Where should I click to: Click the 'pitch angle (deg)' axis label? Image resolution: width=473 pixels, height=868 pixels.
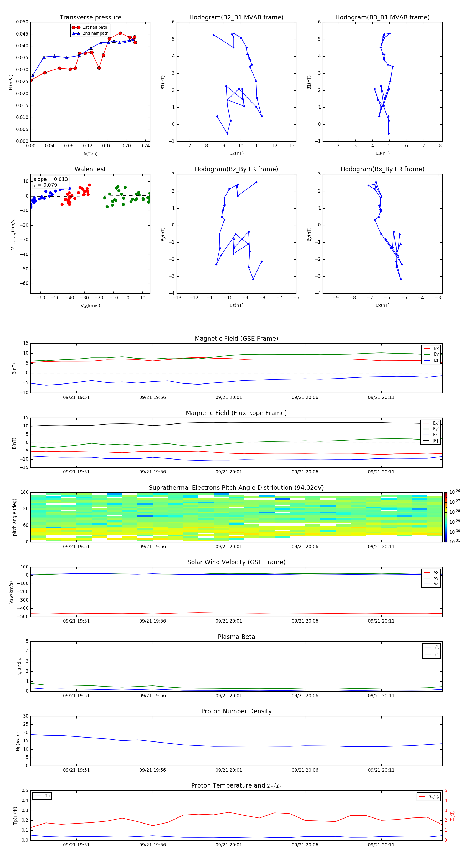[14, 517]
